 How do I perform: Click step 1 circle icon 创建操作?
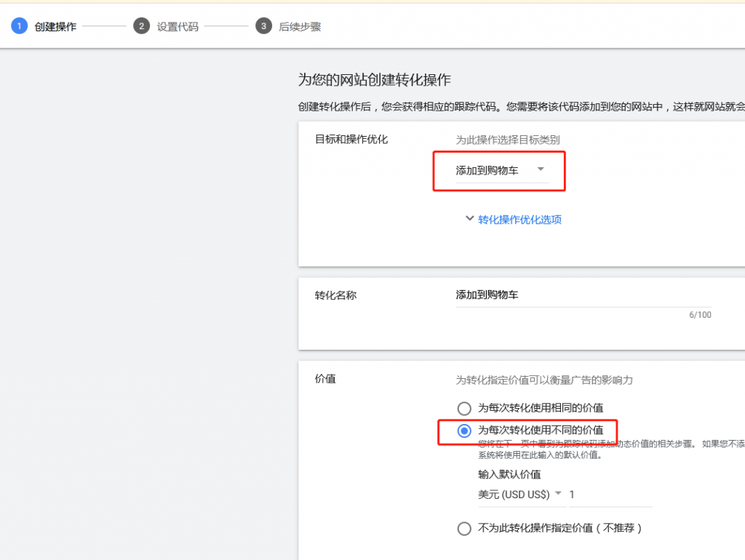click(19, 26)
